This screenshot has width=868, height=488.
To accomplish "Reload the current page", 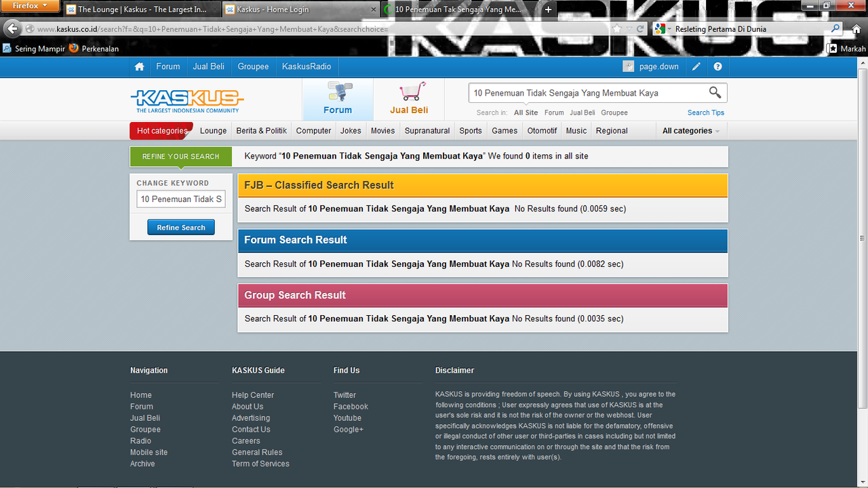I will coord(639,29).
